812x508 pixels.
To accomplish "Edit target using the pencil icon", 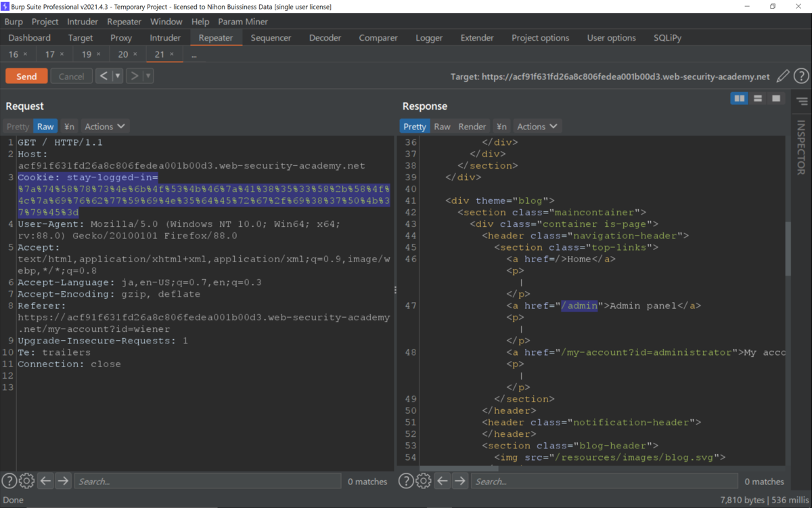I will pos(783,77).
